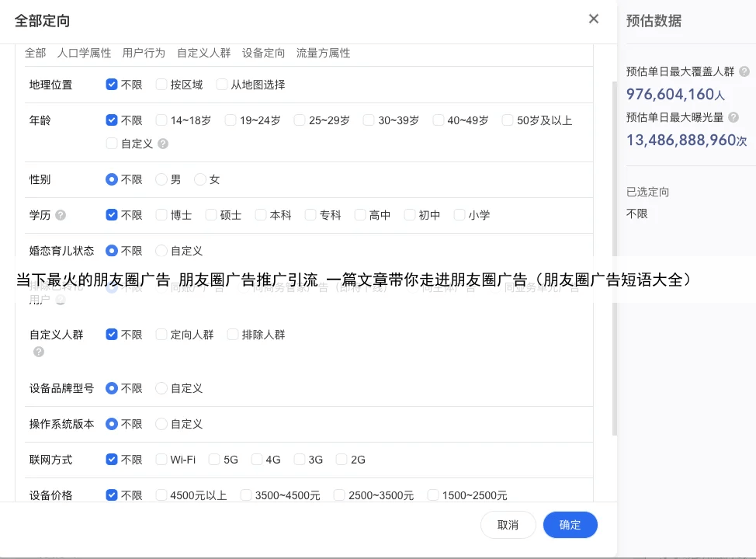The width and height of the screenshot is (756, 559).
Task: Click help icon next to 学历
Action: coord(61,215)
